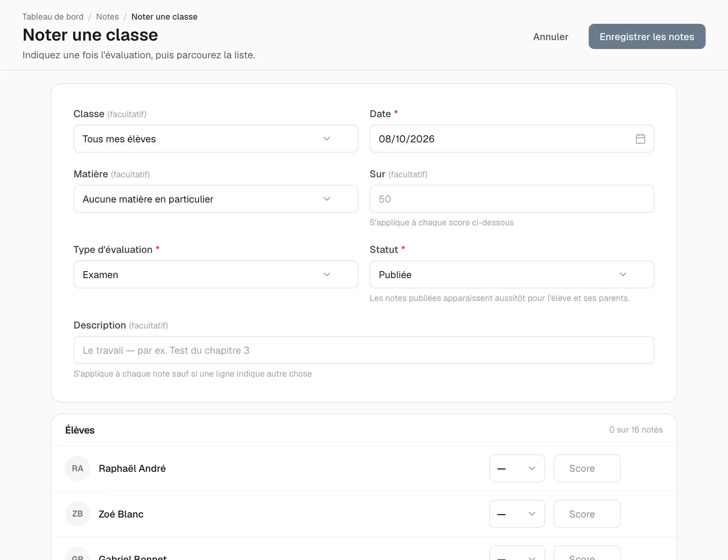Click the Description text field
728x560 pixels.
pyautogui.click(x=364, y=350)
